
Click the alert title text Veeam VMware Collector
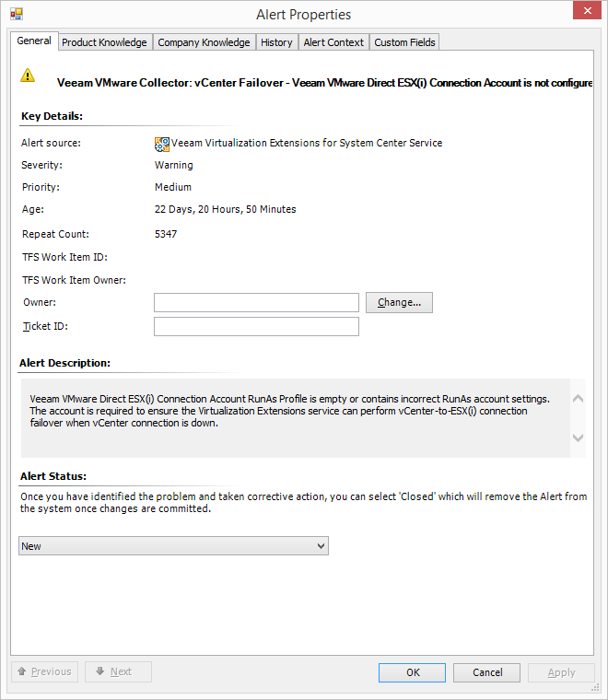tap(324, 83)
